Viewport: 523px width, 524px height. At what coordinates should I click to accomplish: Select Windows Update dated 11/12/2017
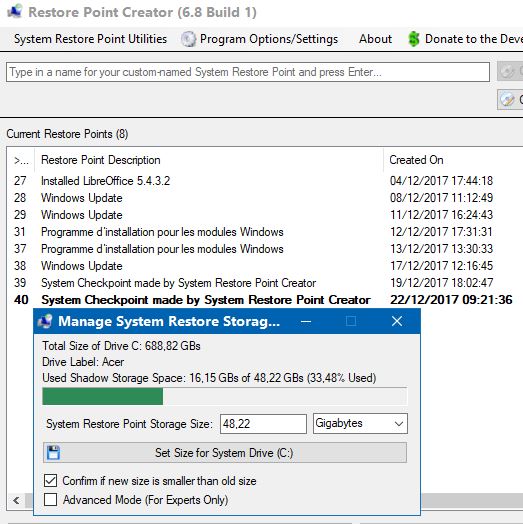(82, 215)
